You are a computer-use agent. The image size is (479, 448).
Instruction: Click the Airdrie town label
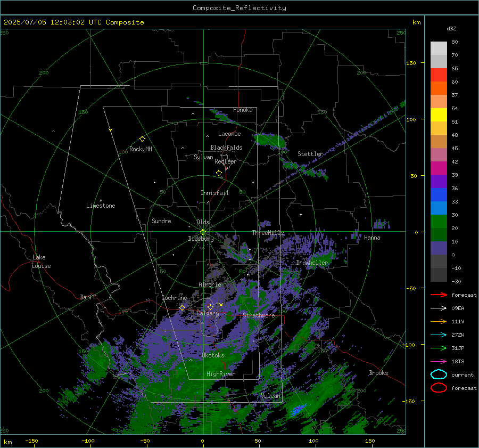coord(210,284)
